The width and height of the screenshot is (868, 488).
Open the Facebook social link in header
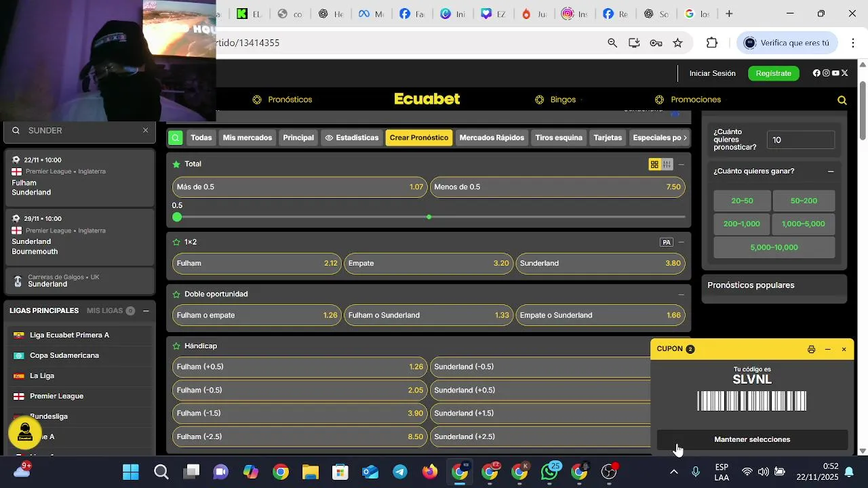[x=816, y=73]
